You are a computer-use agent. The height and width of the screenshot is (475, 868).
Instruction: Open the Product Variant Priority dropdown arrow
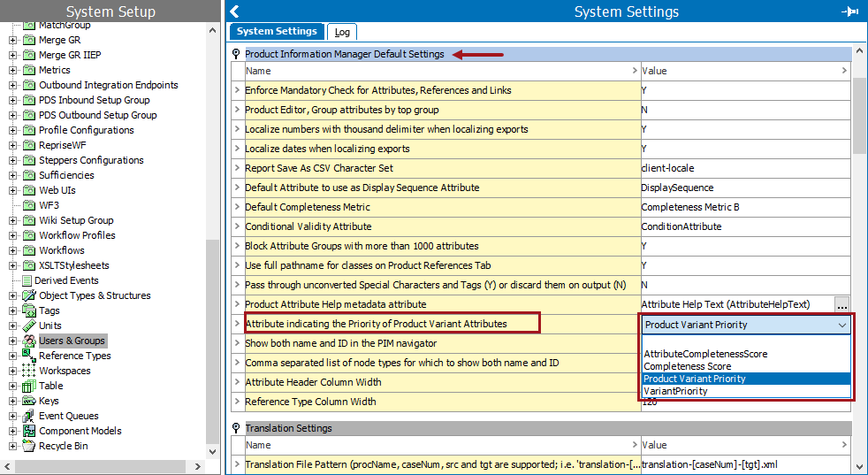(841, 325)
